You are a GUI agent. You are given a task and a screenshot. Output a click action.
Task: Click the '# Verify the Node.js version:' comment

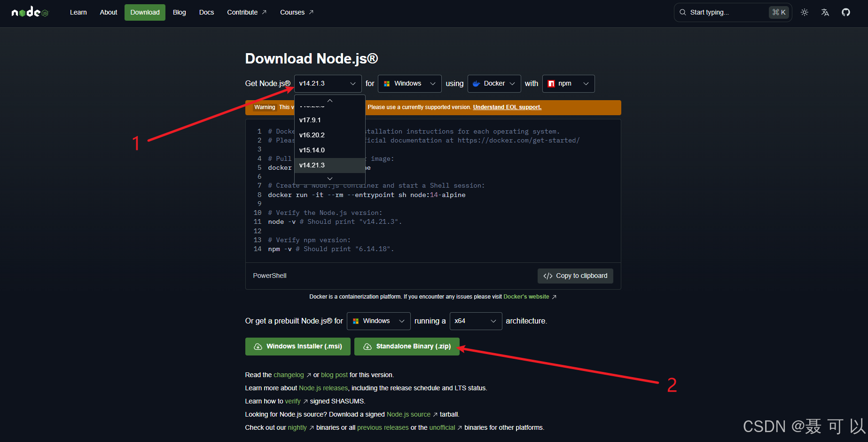click(x=325, y=213)
